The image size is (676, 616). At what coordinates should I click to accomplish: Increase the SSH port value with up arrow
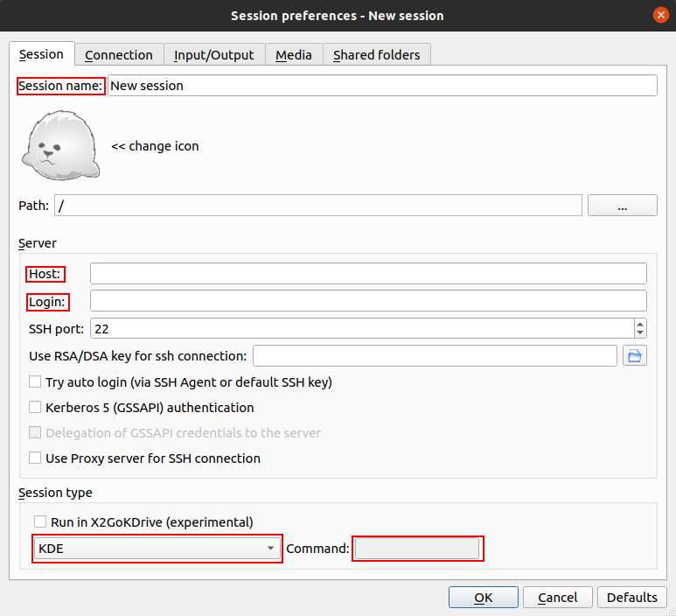tap(640, 324)
